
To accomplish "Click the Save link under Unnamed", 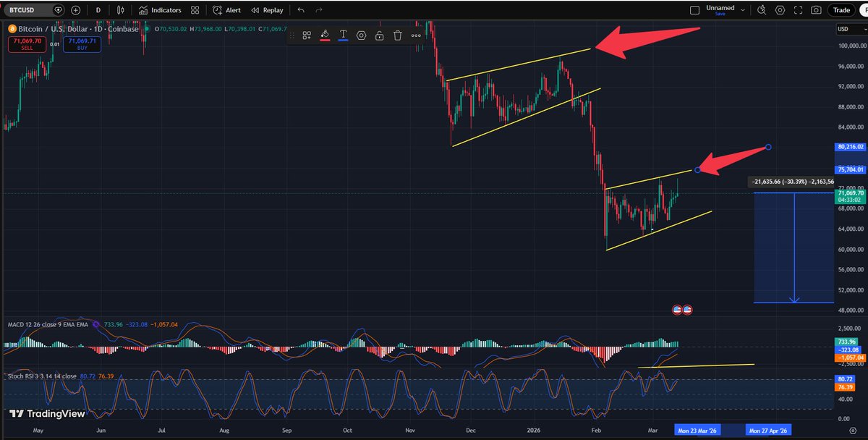I will [720, 14].
